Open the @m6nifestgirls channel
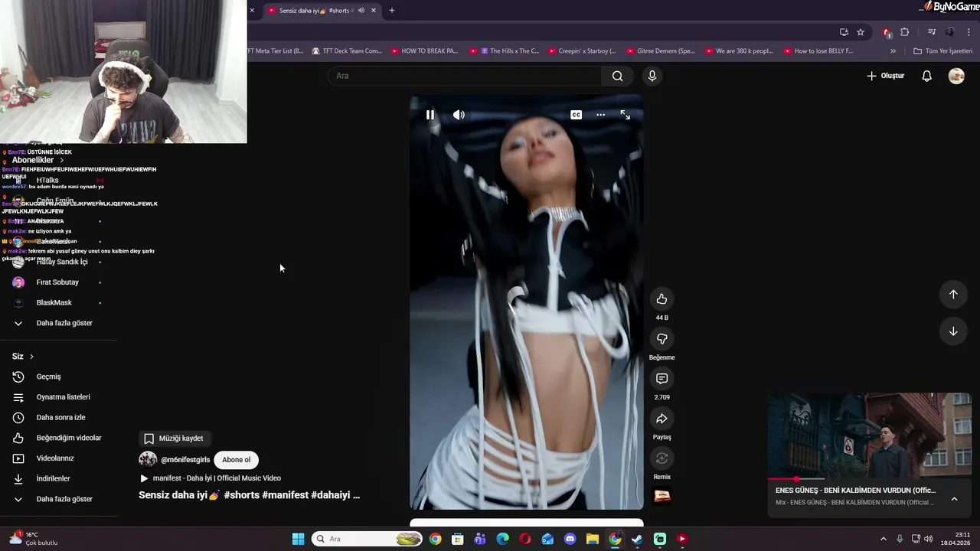This screenshot has width=980, height=551. (185, 460)
